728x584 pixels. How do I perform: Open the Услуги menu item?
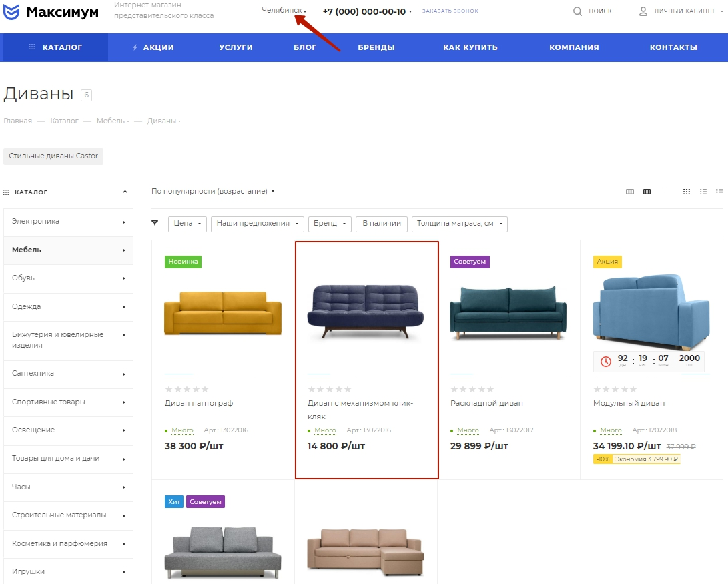click(236, 47)
